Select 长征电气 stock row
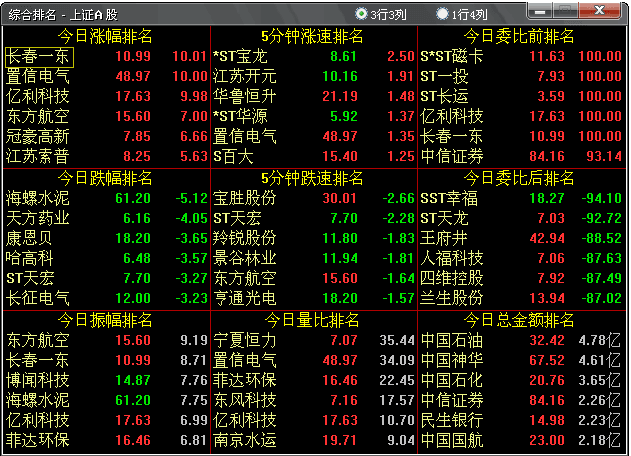The height and width of the screenshot is (456, 631). point(107,298)
